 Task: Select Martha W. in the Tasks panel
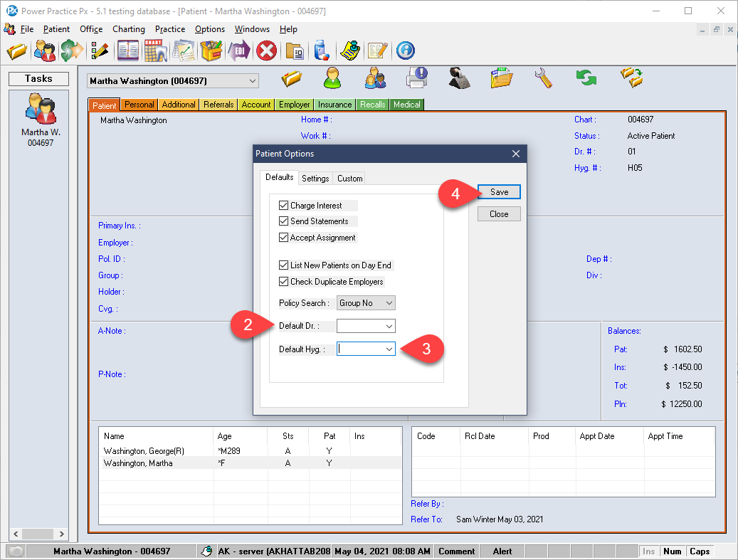pyautogui.click(x=41, y=120)
